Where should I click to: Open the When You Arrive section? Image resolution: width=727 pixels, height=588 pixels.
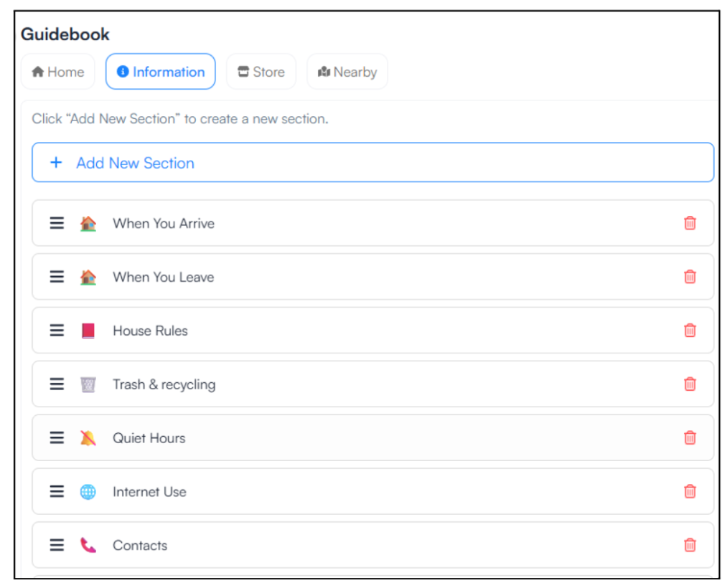point(372,223)
